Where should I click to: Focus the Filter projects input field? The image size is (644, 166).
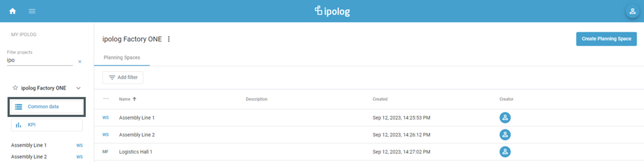point(40,60)
